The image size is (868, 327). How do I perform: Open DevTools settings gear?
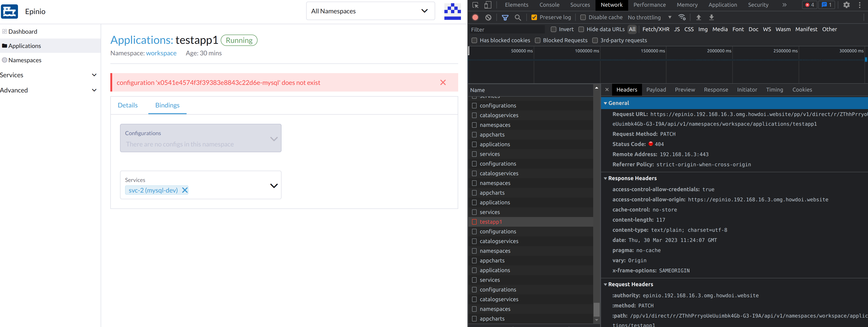846,5
